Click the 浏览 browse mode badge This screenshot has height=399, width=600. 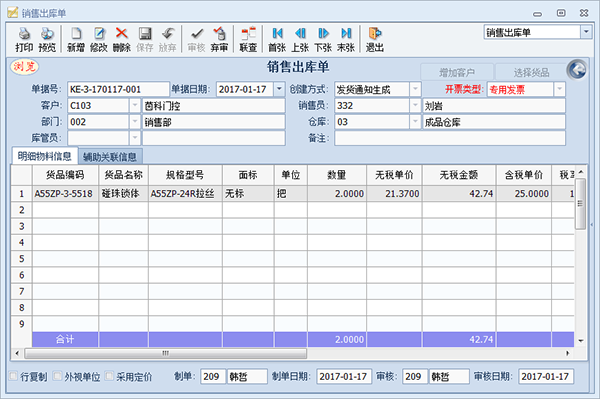click(24, 67)
